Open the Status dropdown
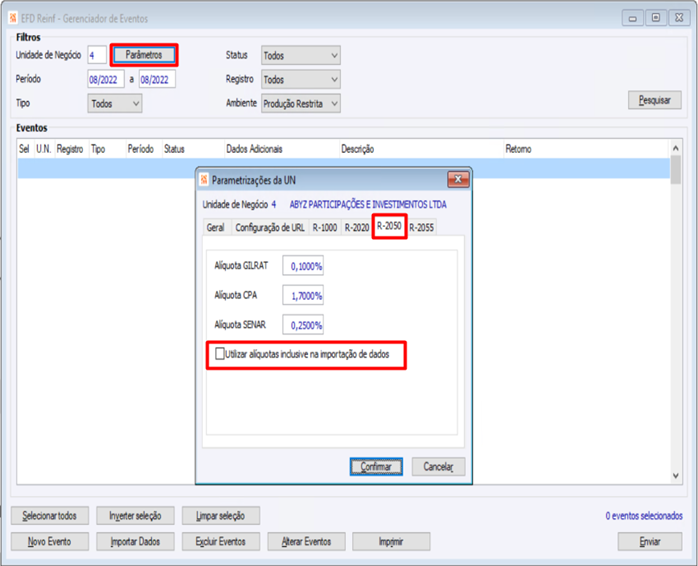698x566 pixels. click(x=300, y=56)
